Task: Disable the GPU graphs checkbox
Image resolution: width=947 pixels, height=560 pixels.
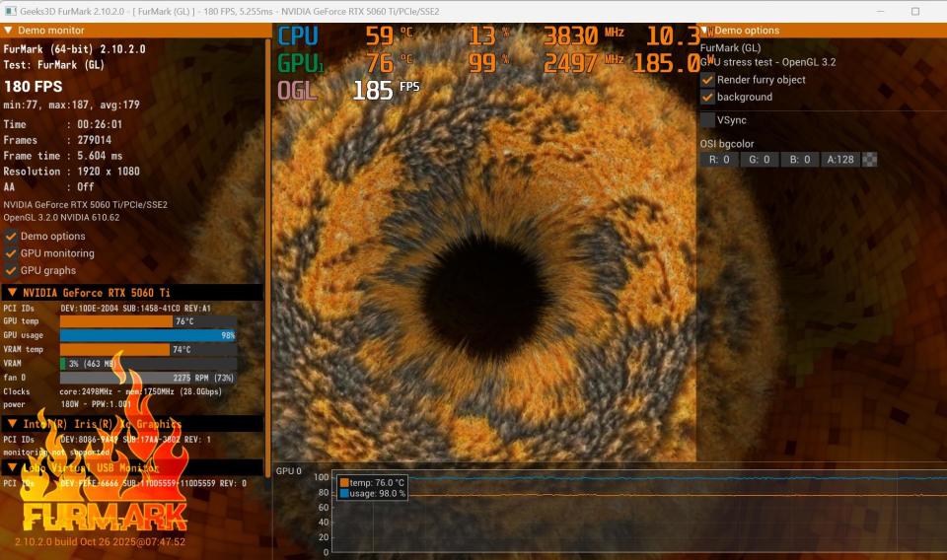Action: (x=11, y=270)
